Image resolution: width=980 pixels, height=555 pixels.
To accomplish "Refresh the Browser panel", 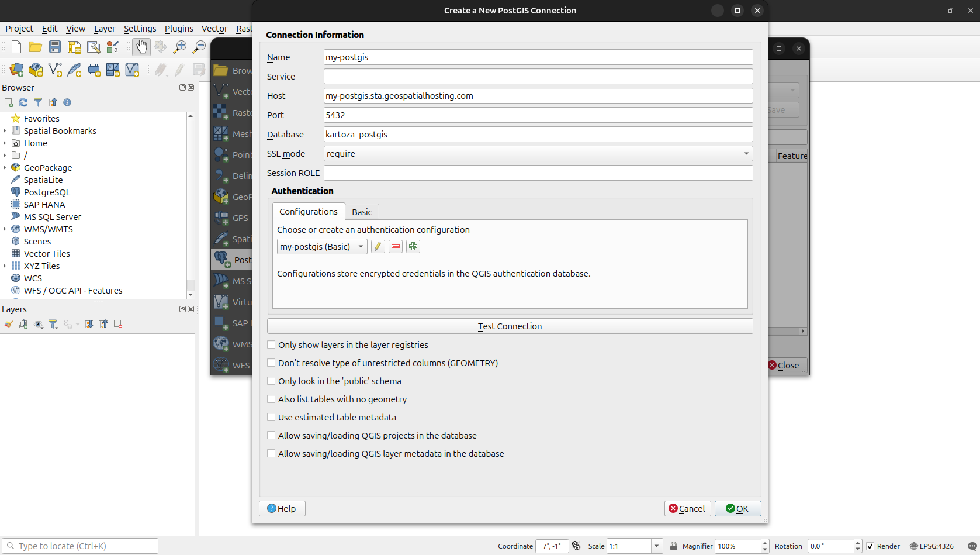I will [23, 102].
